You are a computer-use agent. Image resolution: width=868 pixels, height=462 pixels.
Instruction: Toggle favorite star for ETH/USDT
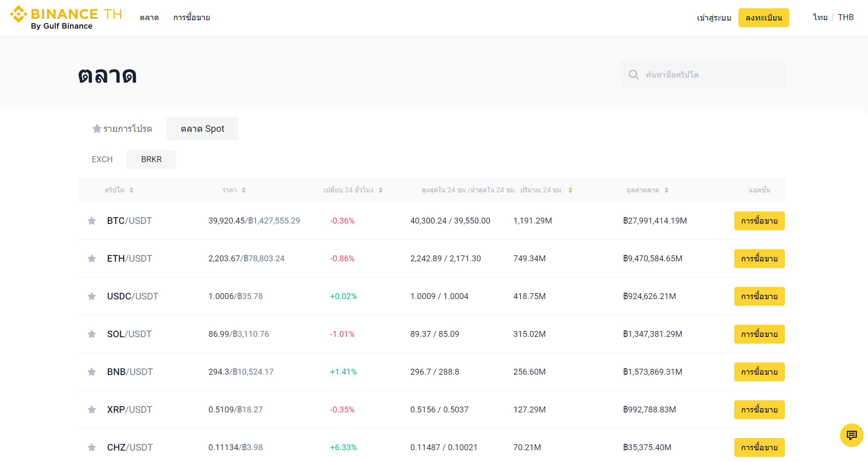(x=92, y=259)
